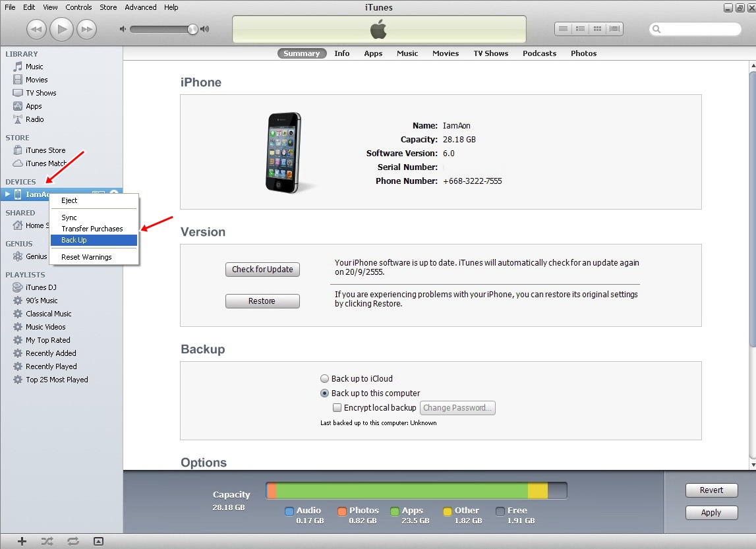Click the high volume speaker icon
756x549 pixels.
point(205,29)
